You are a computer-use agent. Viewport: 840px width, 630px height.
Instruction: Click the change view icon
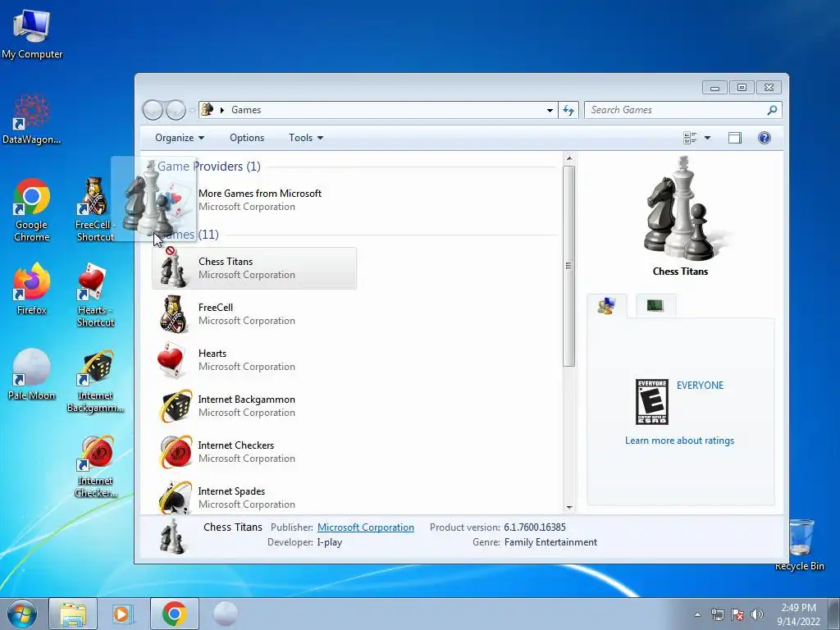[690, 138]
